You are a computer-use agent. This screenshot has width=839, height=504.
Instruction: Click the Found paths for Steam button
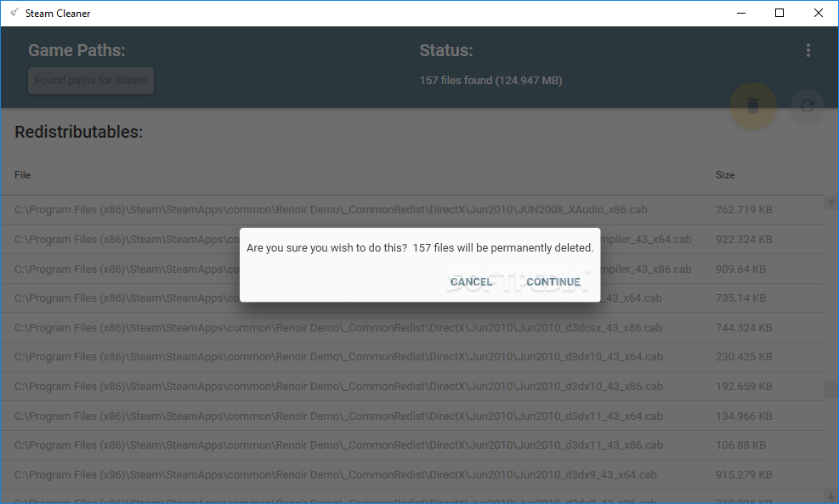[91, 81]
